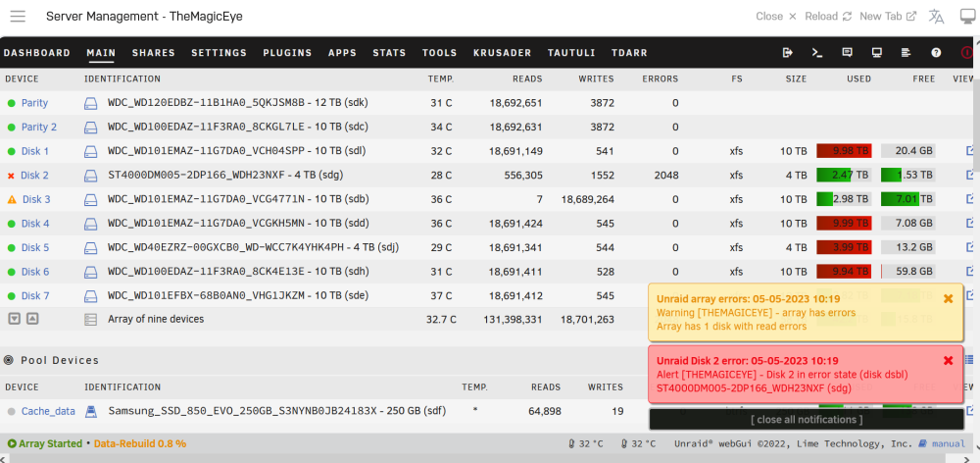This screenshot has width=980, height=463.
Task: Click the Array Started status indicator
Action: point(44,443)
